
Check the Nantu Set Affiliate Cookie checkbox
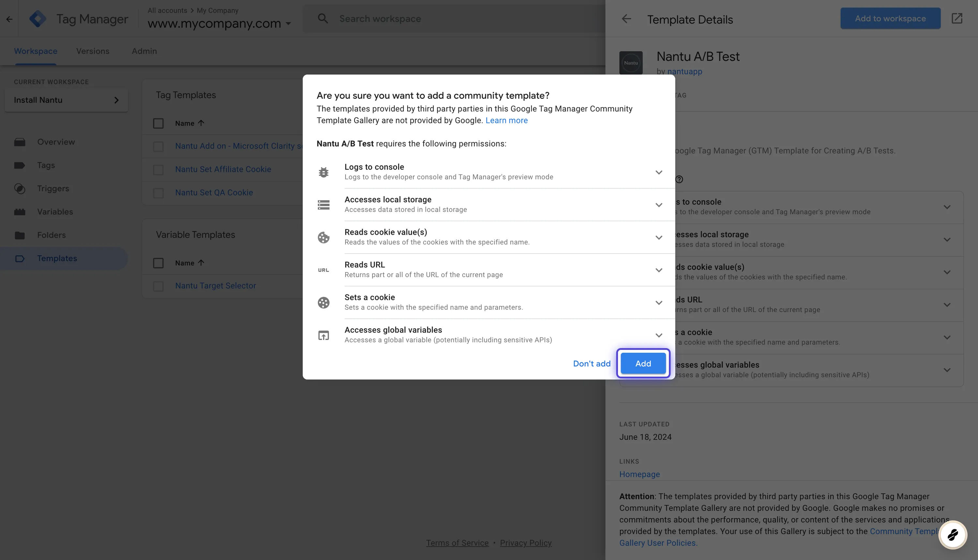pyautogui.click(x=158, y=169)
